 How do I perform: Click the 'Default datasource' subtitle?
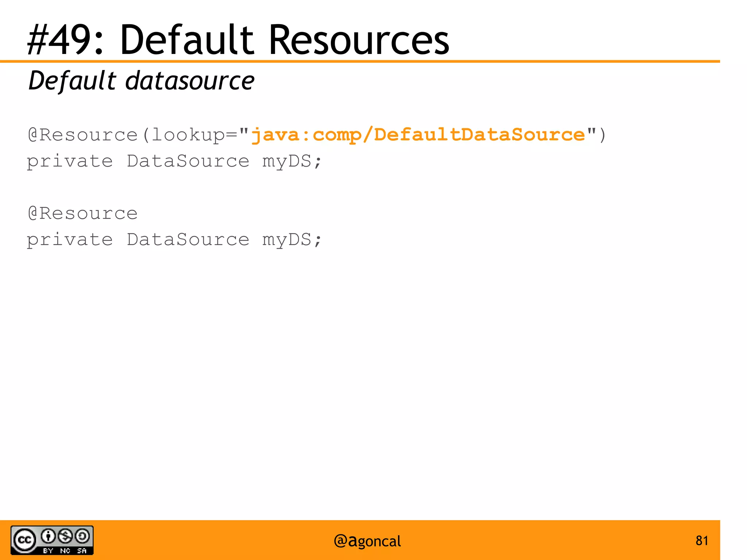pos(141,81)
